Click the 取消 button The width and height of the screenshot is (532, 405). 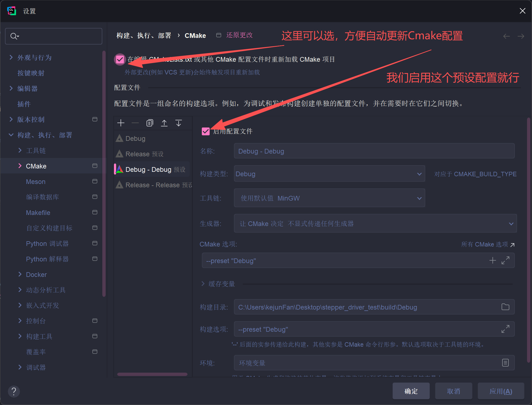(453, 391)
